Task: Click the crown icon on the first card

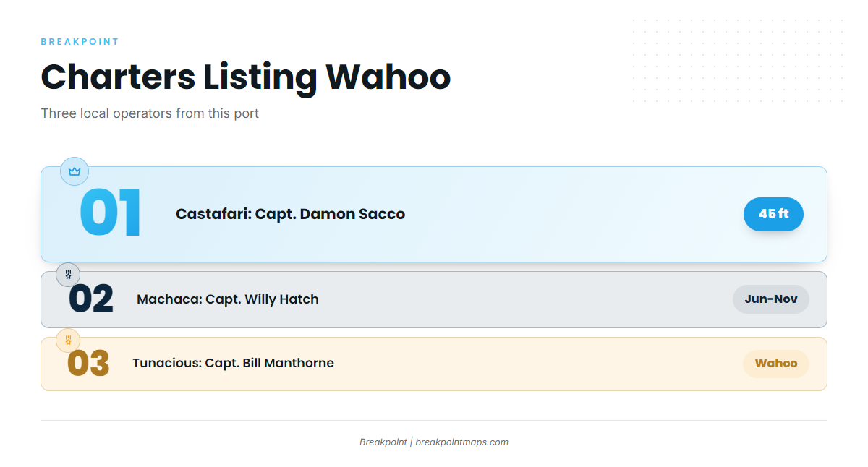Action: point(75,171)
